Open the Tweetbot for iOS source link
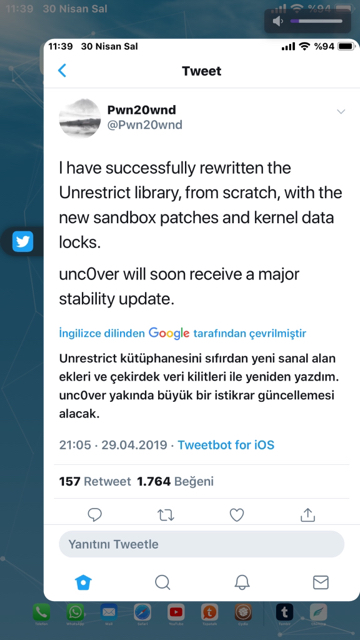The width and height of the screenshot is (360, 640). [x=226, y=444]
